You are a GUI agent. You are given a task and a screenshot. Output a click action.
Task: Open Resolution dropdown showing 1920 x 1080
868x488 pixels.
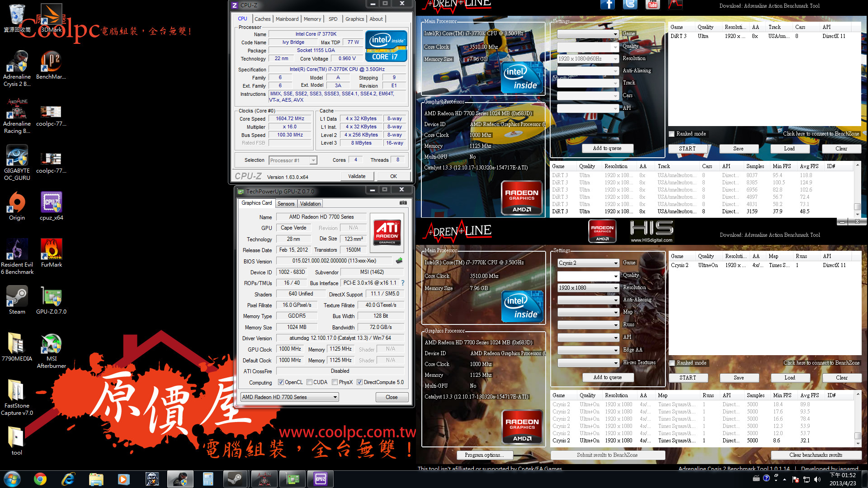[x=588, y=288]
